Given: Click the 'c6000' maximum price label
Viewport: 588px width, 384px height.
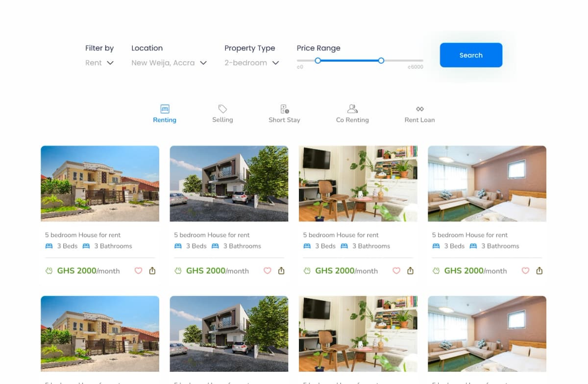Looking at the screenshot, I should point(416,67).
